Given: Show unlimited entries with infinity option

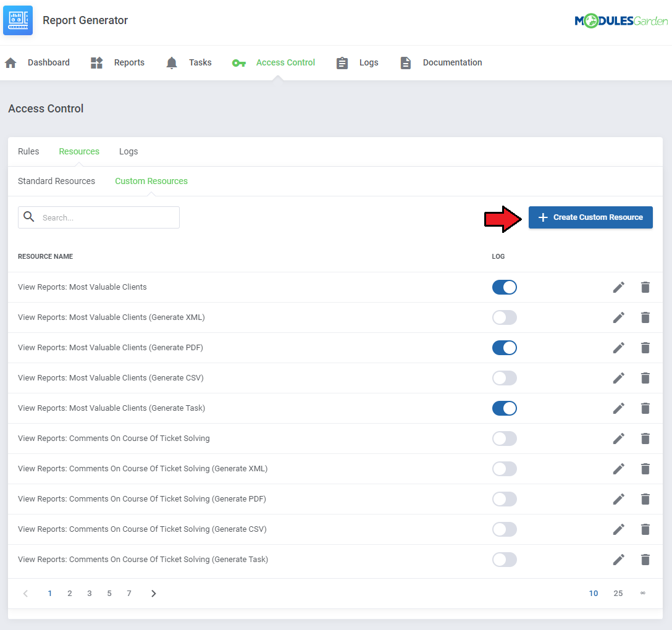Looking at the screenshot, I should point(643,593).
